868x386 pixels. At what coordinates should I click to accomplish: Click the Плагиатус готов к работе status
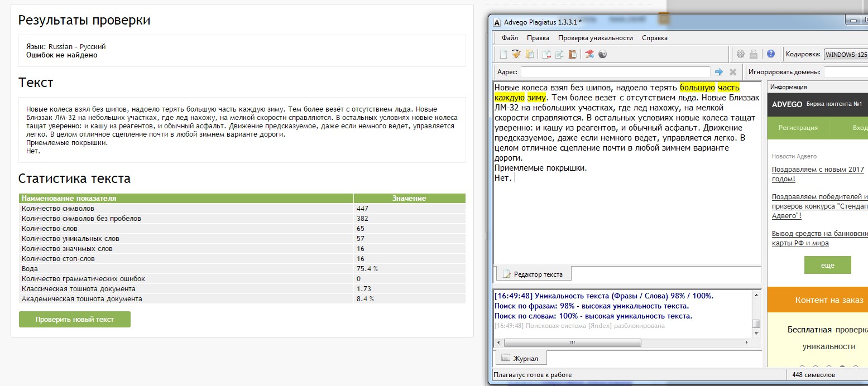[x=533, y=375]
